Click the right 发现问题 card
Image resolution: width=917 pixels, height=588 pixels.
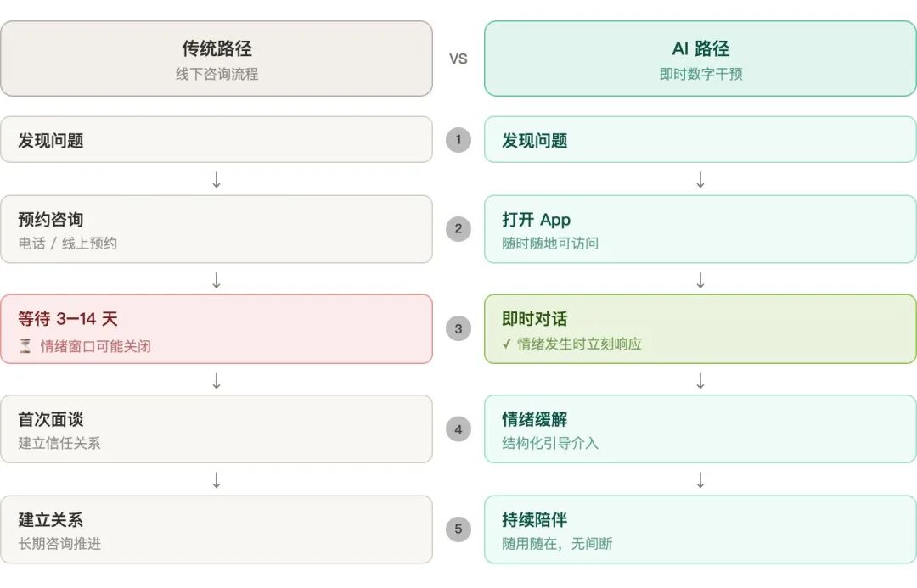pos(700,140)
